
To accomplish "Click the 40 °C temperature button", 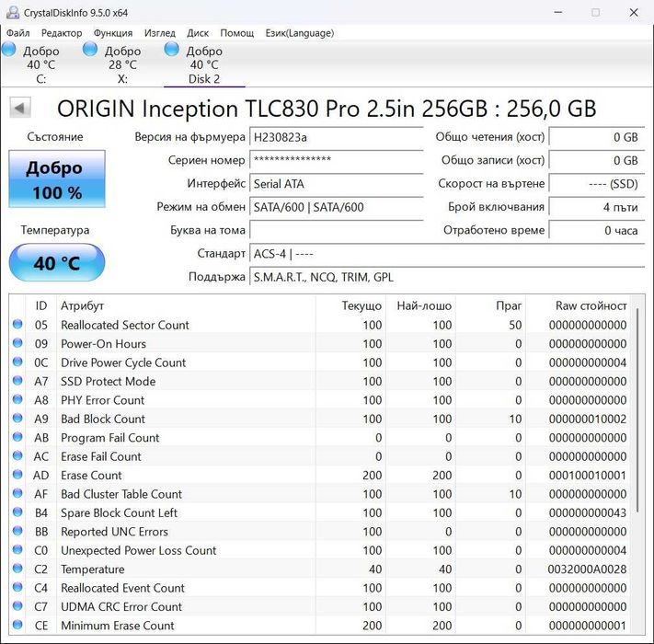I will [x=57, y=263].
